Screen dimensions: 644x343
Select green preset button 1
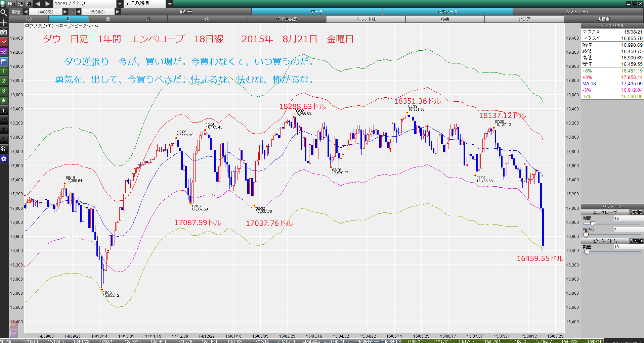(4, 71)
